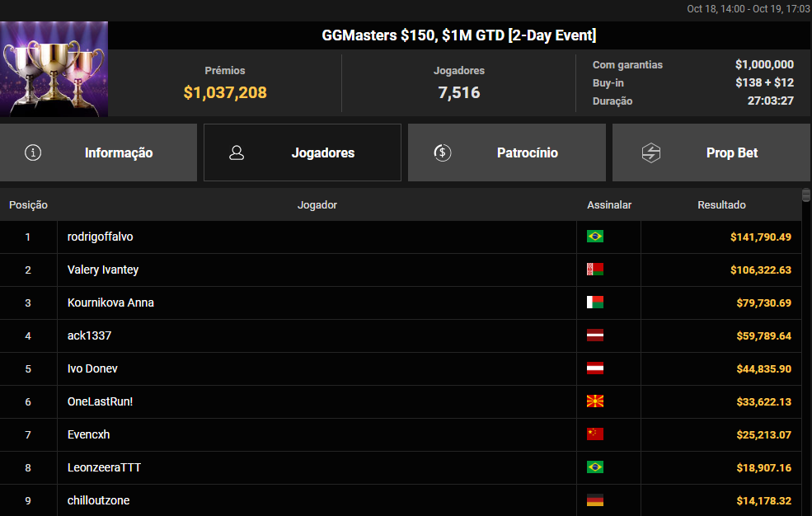Click the North Macedonia flag next to OneLastRun!
The height and width of the screenshot is (516, 812).
[595, 401]
